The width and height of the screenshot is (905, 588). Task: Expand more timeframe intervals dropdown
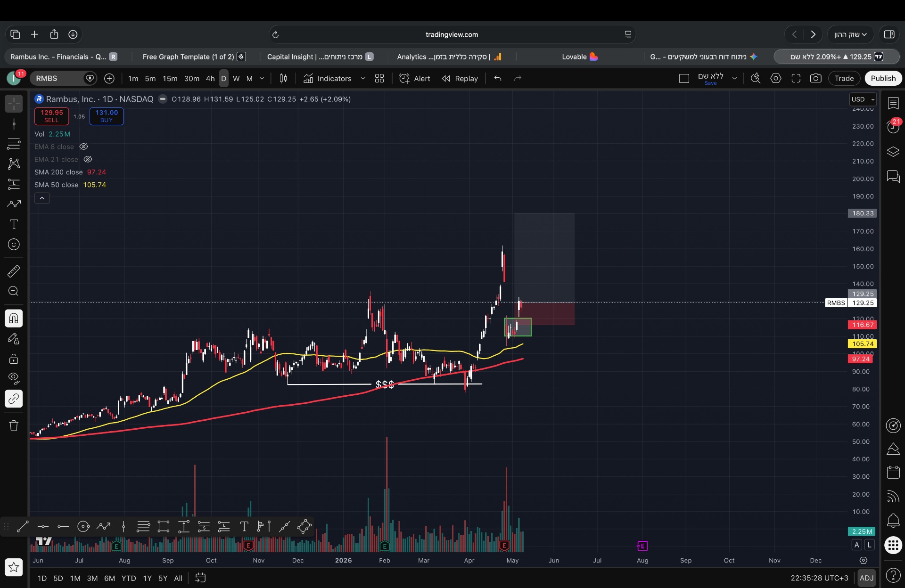pyautogui.click(x=262, y=79)
